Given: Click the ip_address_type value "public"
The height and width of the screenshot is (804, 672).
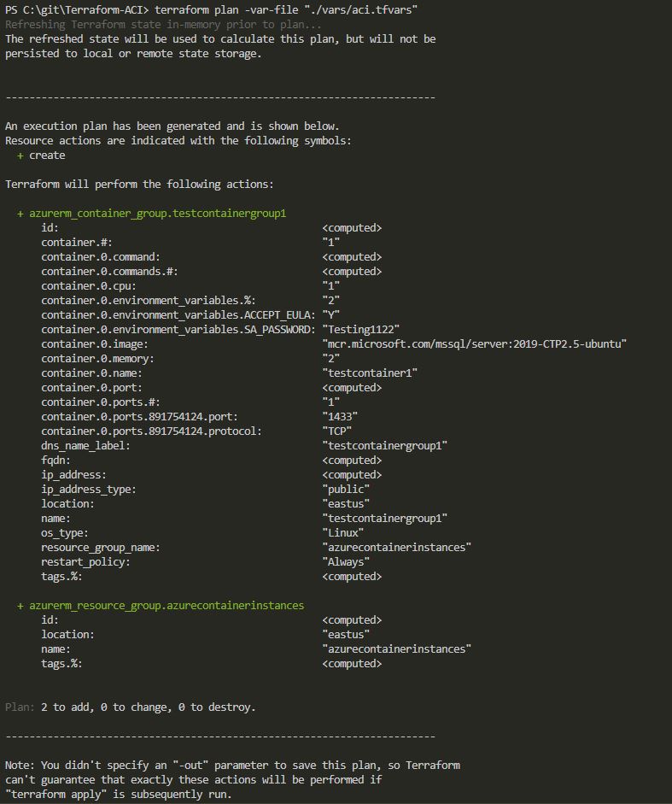Looking at the screenshot, I should [x=346, y=490].
